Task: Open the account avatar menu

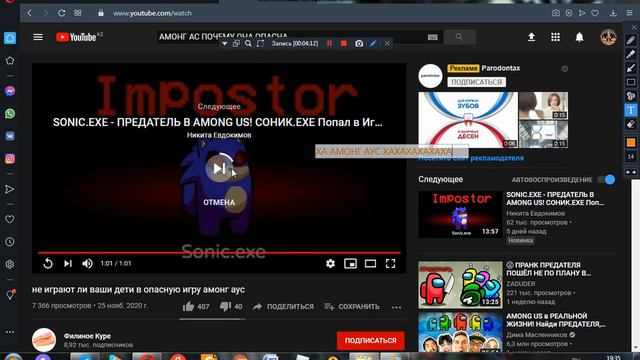Action: [608, 37]
